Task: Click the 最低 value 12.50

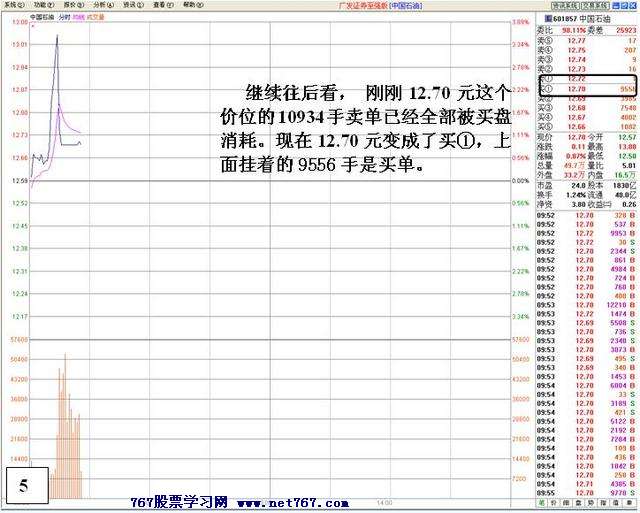Action: click(627, 156)
